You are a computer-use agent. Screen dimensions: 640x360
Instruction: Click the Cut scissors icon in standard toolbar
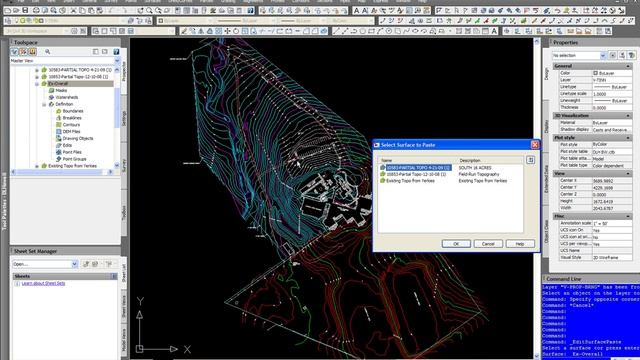(x=74, y=10)
